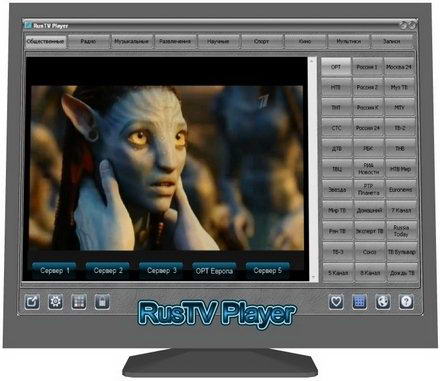Viewport: 440px width, 381px height.
Task: Tune to the Союз channel
Action: [370, 252]
